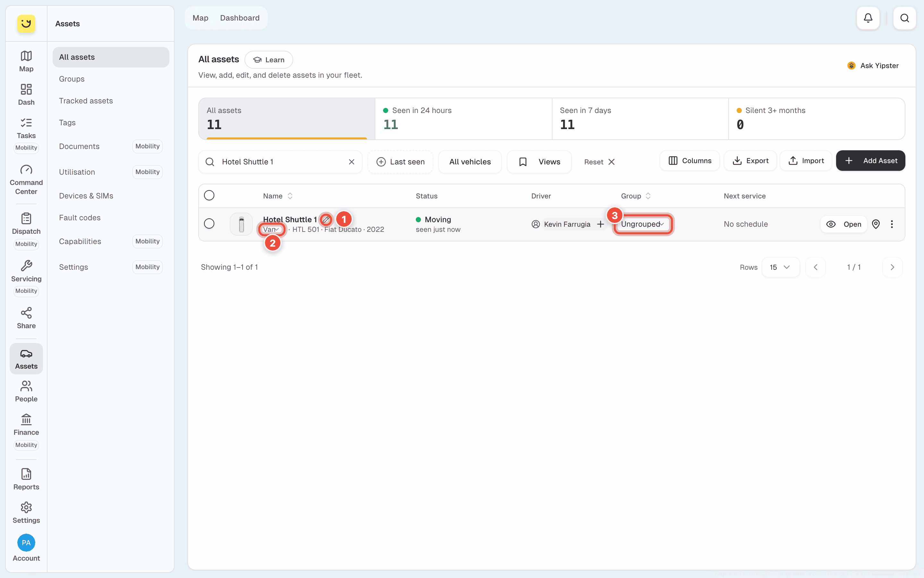The height and width of the screenshot is (578, 924).
Task: Click the Add Asset button
Action: 870,161
